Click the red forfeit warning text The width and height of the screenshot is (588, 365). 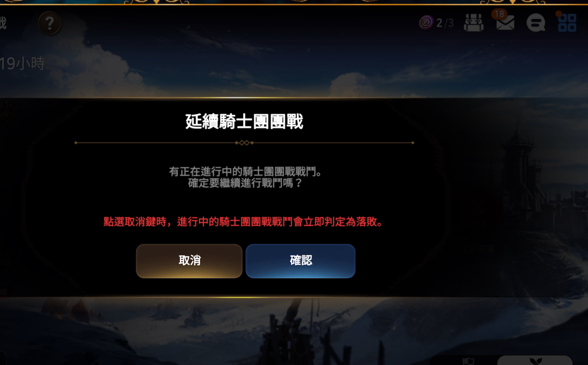(x=243, y=222)
